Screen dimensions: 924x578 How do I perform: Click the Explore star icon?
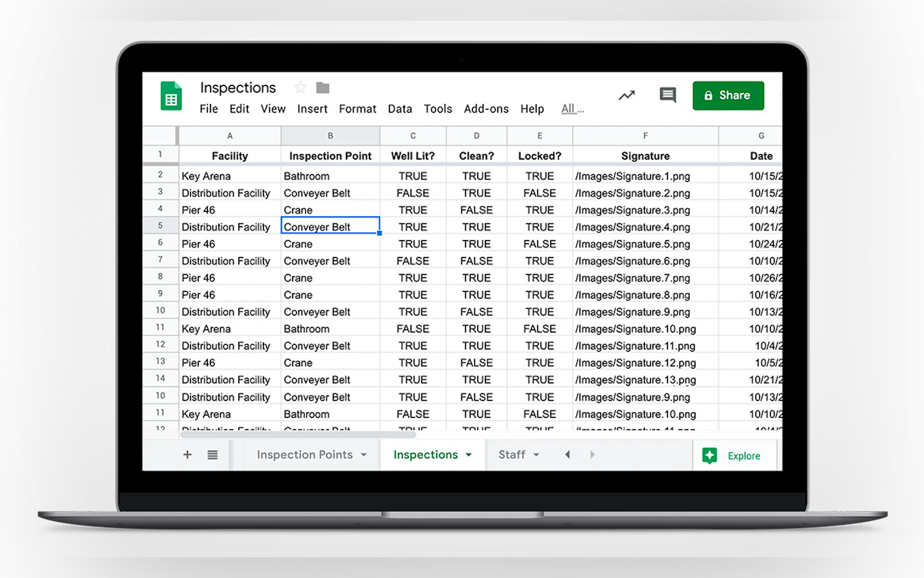point(709,455)
